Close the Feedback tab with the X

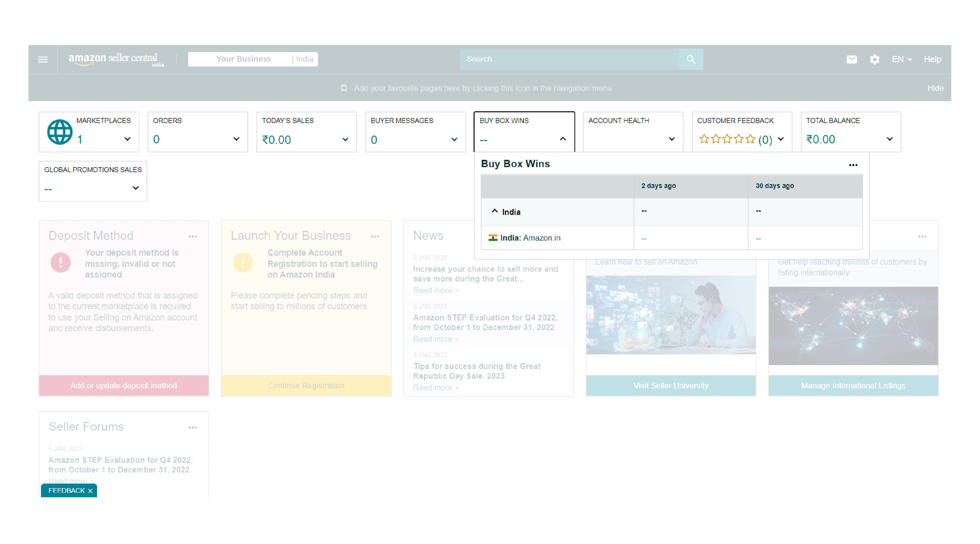[90, 491]
